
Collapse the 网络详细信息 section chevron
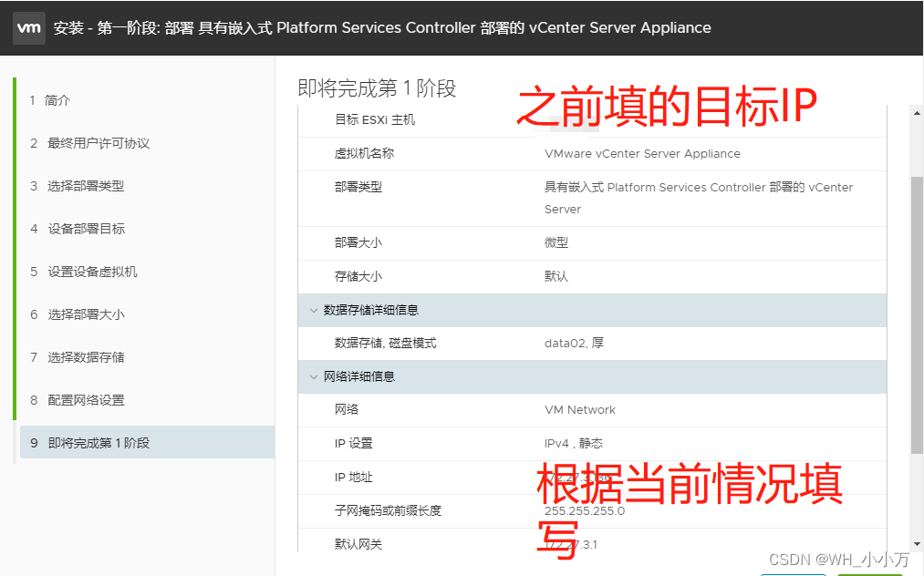(x=314, y=377)
